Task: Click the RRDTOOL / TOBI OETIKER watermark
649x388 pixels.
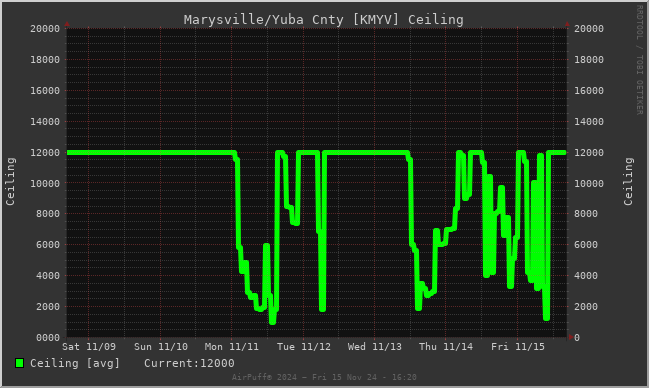Action: (639, 60)
